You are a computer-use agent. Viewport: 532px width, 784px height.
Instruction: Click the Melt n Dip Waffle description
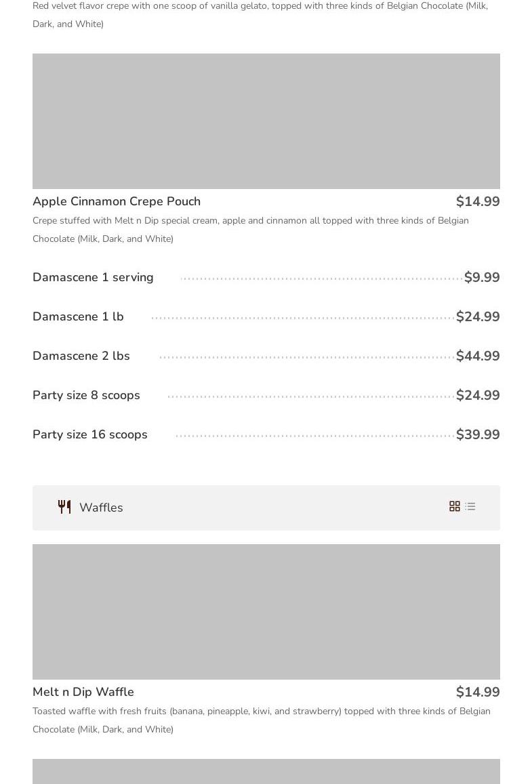coord(262,720)
